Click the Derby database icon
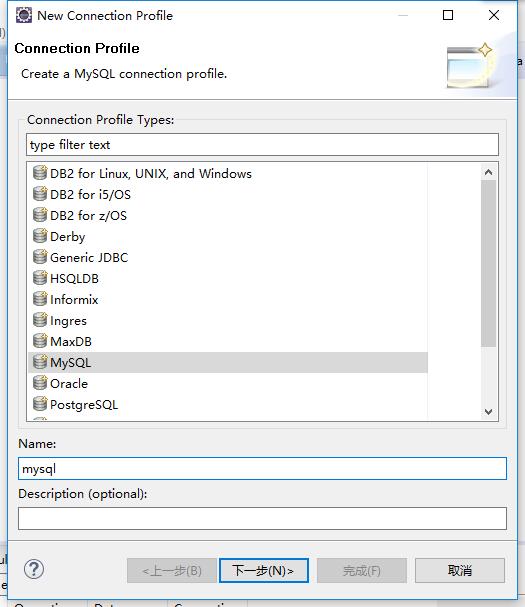This screenshot has width=525, height=607. pyautogui.click(x=39, y=236)
